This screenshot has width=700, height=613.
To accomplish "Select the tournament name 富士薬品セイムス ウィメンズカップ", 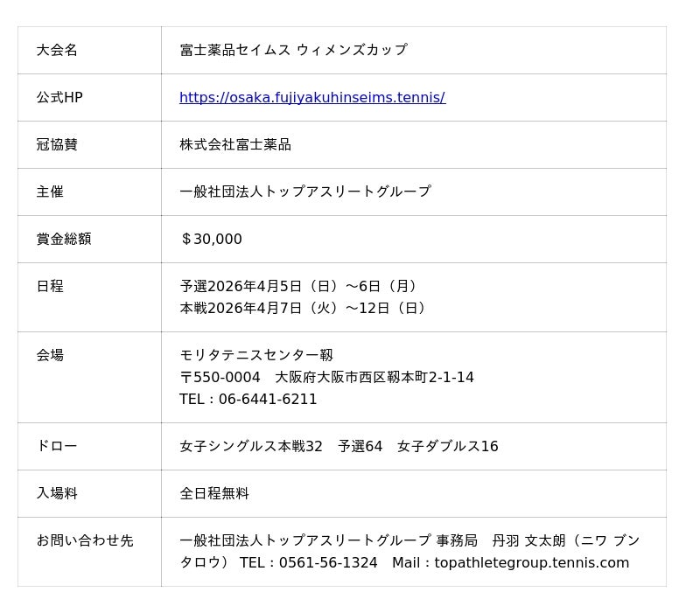I will point(293,50).
